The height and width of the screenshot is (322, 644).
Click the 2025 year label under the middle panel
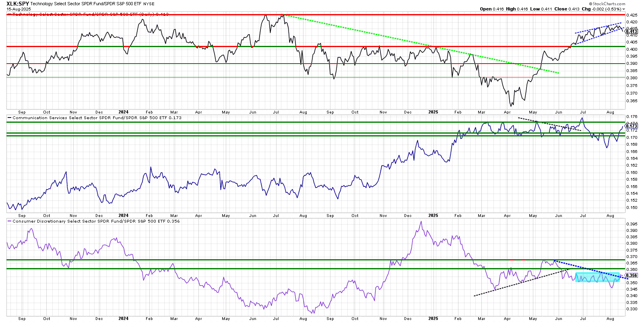(433, 216)
